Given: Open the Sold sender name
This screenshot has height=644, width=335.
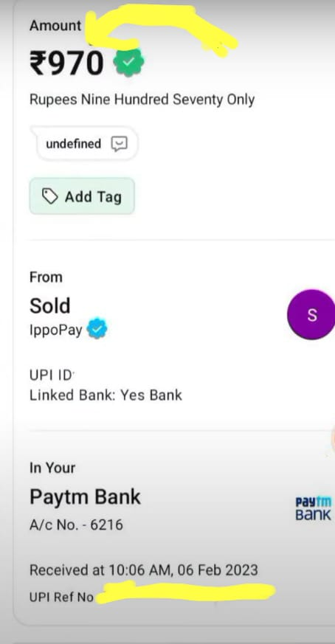Looking at the screenshot, I should click(x=49, y=306).
